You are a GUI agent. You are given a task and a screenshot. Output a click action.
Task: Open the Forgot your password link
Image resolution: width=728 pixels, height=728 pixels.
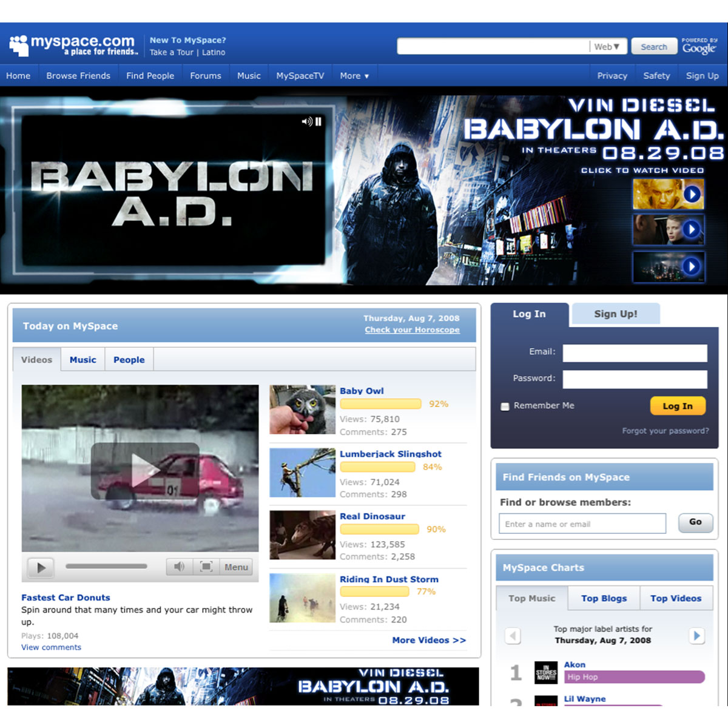(x=665, y=431)
